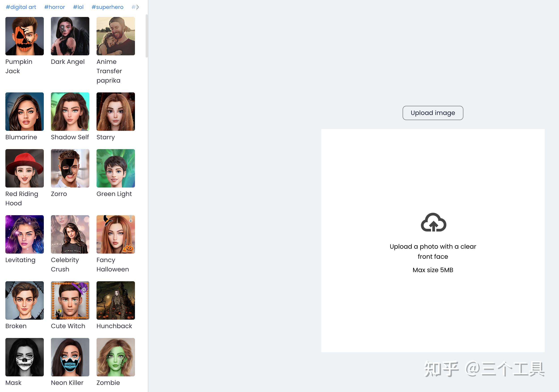This screenshot has width=559, height=392.
Task: Pick the Fancy Halloween thumbnail
Action: pos(116,234)
